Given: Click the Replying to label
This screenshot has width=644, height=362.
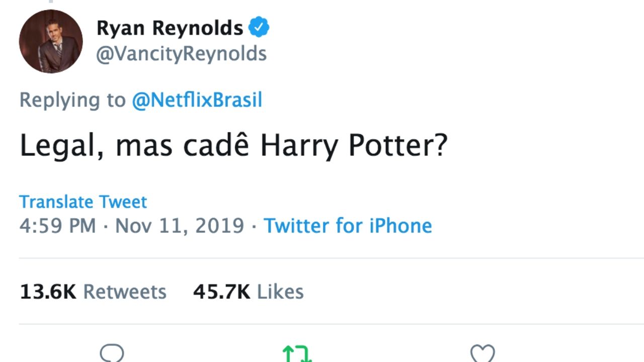Looking at the screenshot, I should 72,100.
